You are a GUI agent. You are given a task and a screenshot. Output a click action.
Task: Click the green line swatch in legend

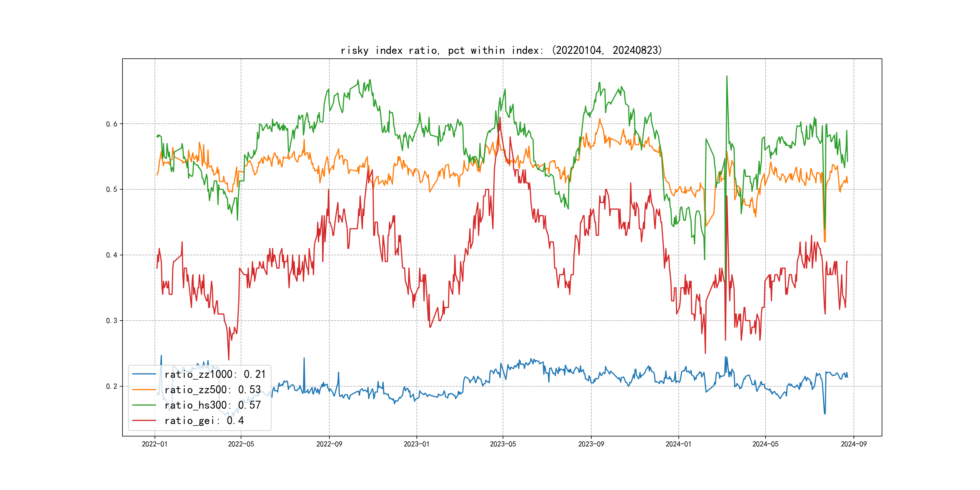[x=144, y=405]
